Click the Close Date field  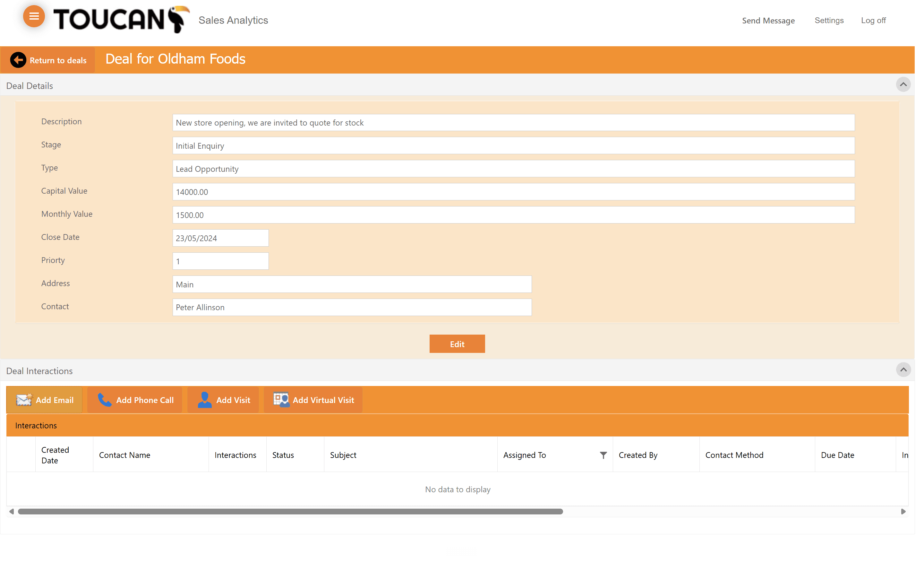(220, 238)
